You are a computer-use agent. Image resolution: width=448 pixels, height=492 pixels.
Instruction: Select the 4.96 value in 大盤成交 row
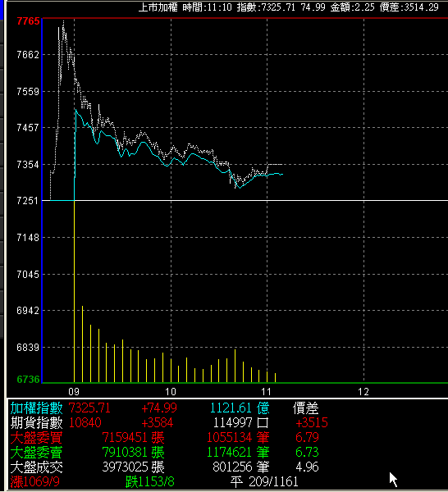[x=308, y=467]
